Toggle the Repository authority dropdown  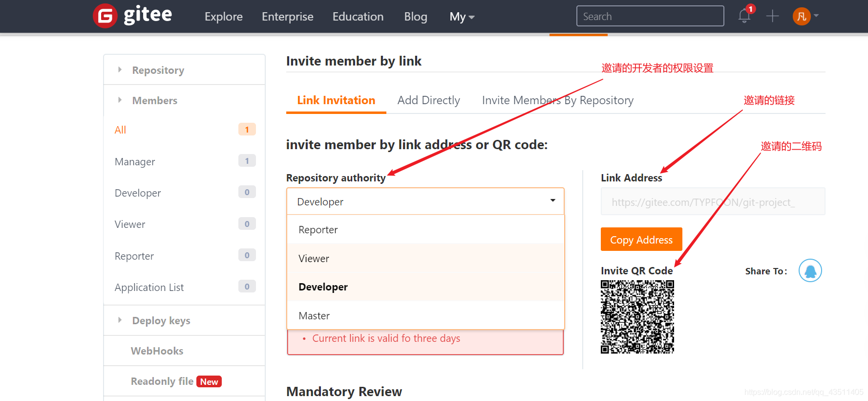click(425, 201)
